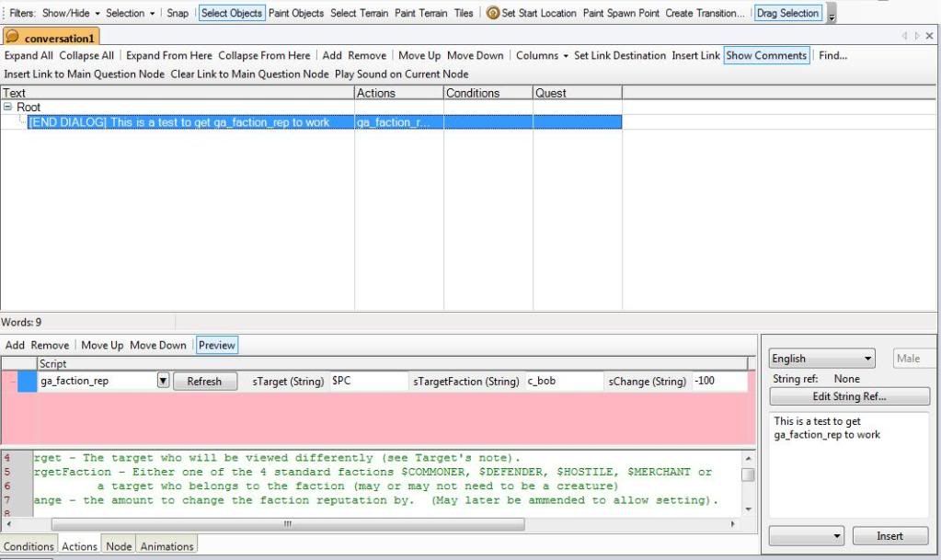Collapse the Root tree node
This screenshot has height=560, width=941.
point(8,108)
